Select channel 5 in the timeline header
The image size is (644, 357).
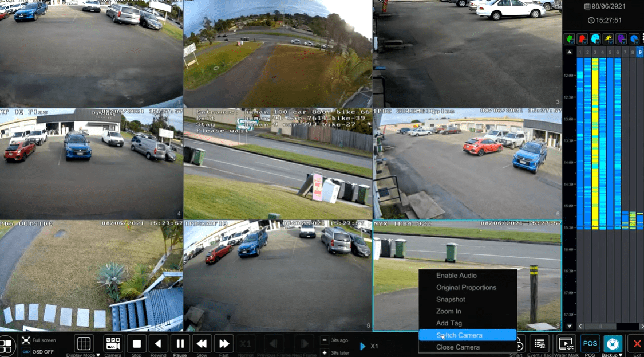click(x=610, y=52)
